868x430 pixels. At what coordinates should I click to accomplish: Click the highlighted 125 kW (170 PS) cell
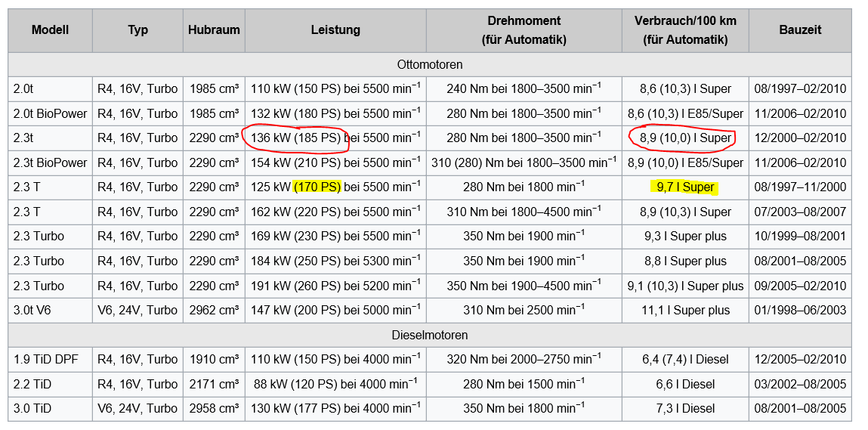335,187
